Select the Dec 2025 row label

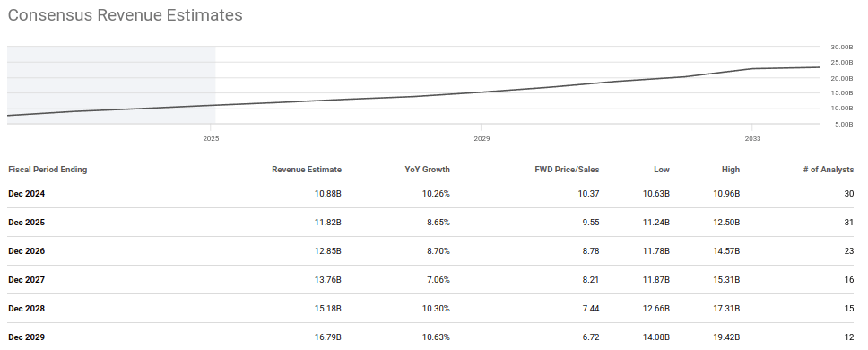27,223
